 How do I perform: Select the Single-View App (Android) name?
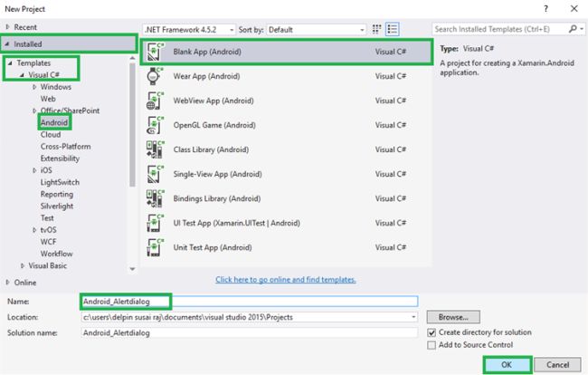click(217, 174)
